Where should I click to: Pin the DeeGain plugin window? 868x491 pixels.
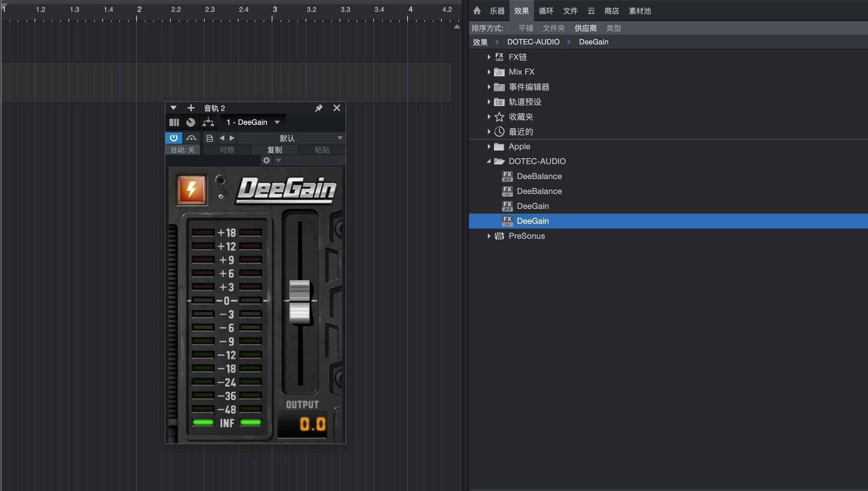(319, 108)
